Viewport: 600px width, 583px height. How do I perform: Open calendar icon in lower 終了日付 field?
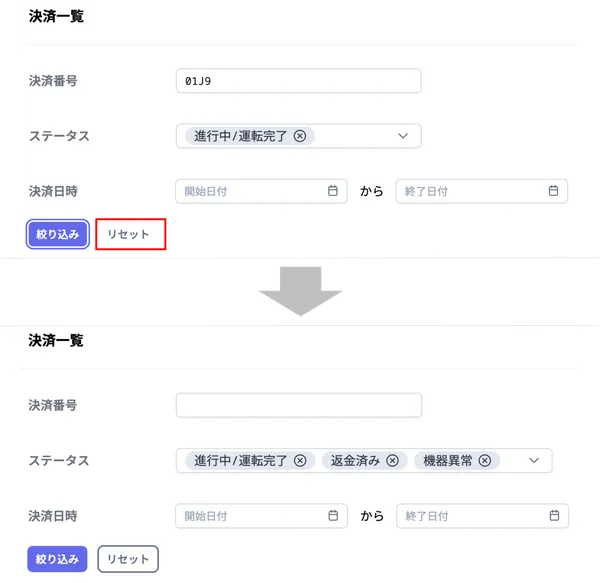(554, 515)
